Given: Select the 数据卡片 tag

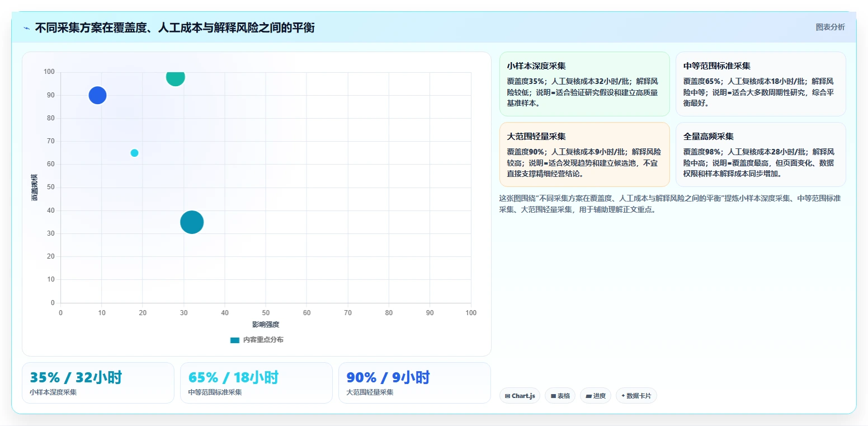Looking at the screenshot, I should pos(636,396).
